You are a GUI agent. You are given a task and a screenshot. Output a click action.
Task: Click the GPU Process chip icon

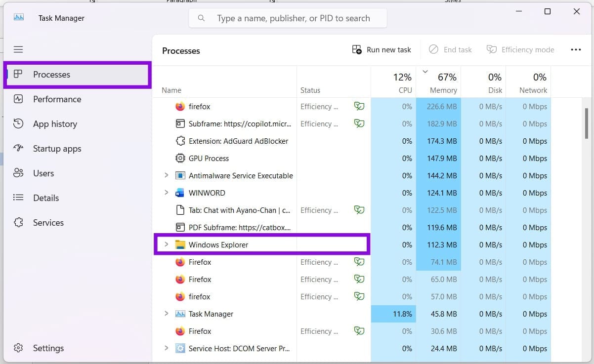pos(180,158)
